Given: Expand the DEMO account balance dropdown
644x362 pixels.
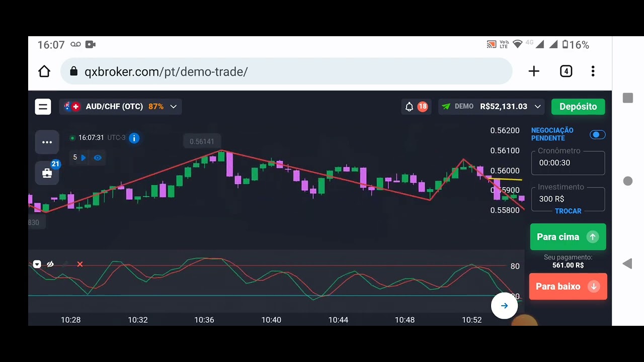Looking at the screenshot, I should pos(537,107).
